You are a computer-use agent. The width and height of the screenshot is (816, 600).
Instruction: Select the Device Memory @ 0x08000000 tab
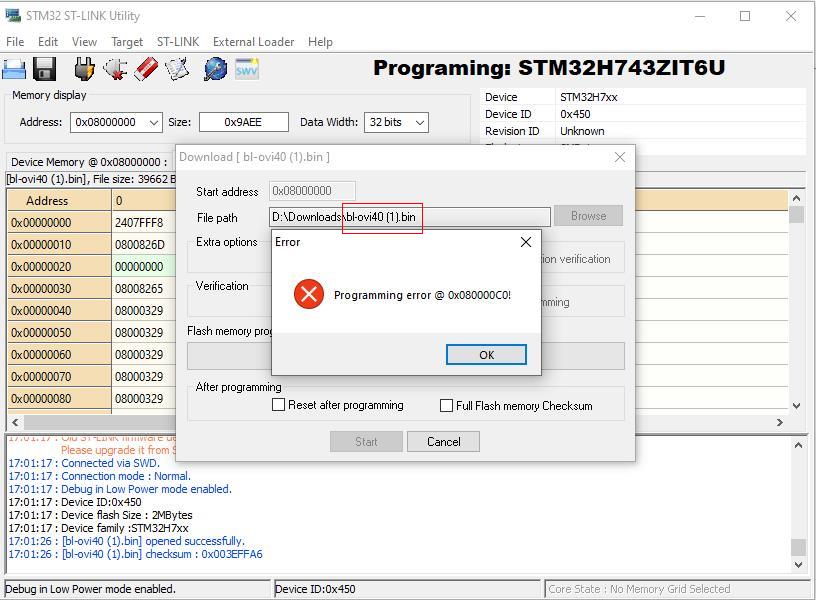pos(89,162)
